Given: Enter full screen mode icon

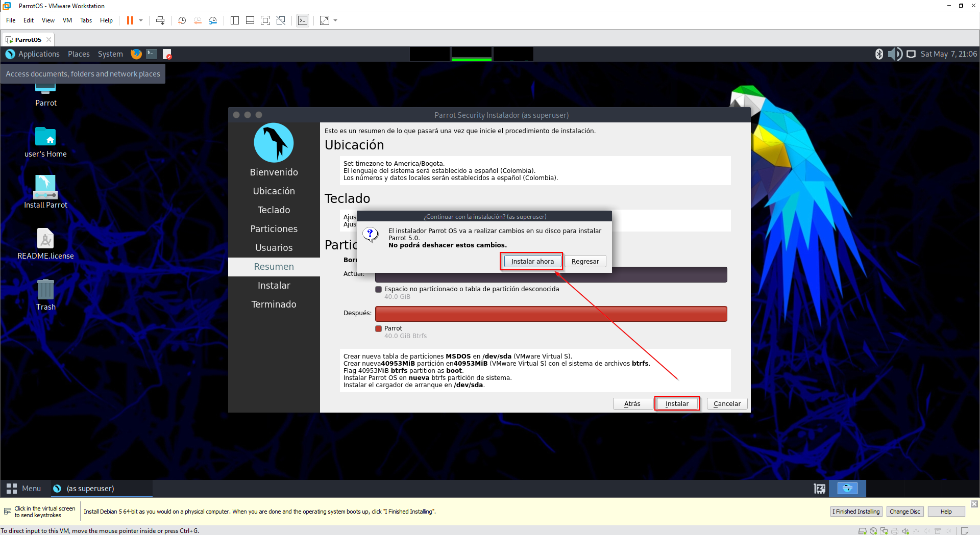Looking at the screenshot, I should point(265,20).
